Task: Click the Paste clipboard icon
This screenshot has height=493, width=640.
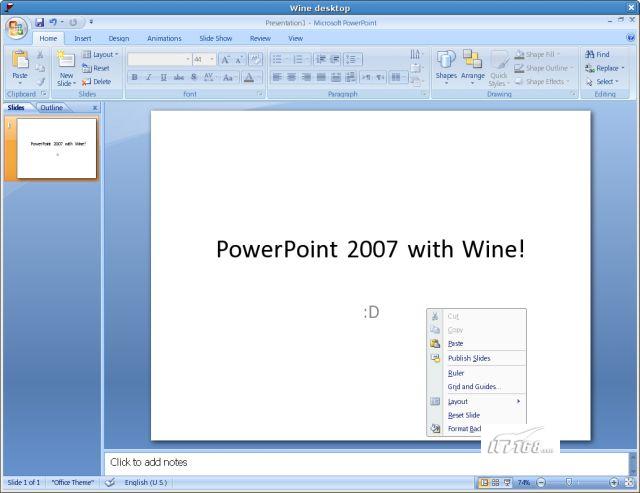Action: [x=20, y=59]
